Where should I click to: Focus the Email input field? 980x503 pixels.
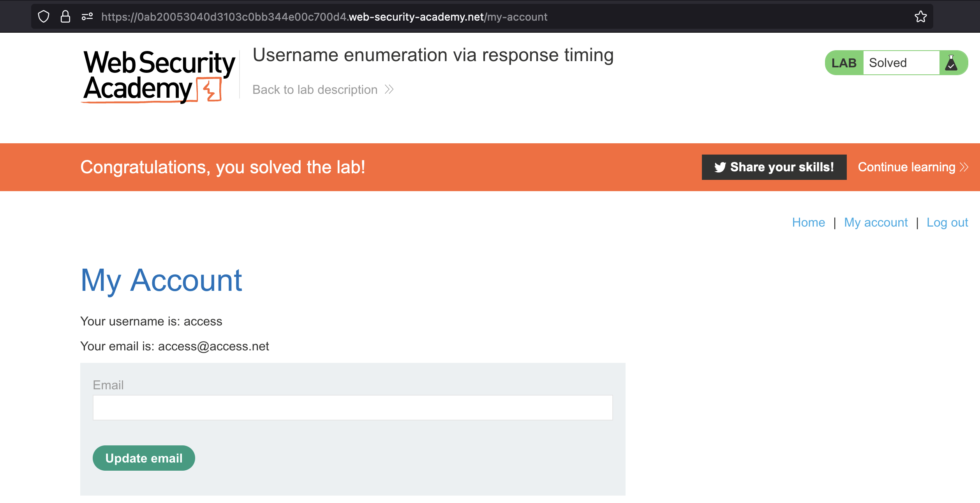tap(353, 408)
